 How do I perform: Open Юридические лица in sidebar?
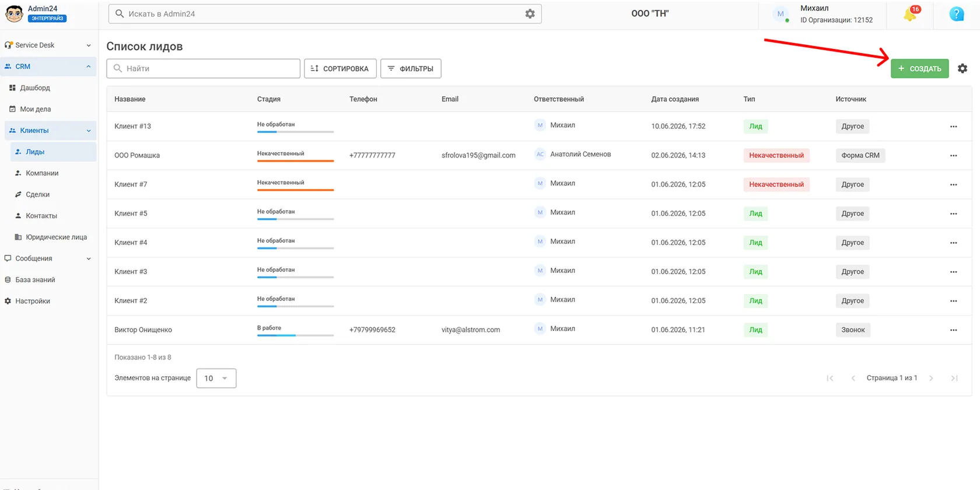[x=56, y=237]
